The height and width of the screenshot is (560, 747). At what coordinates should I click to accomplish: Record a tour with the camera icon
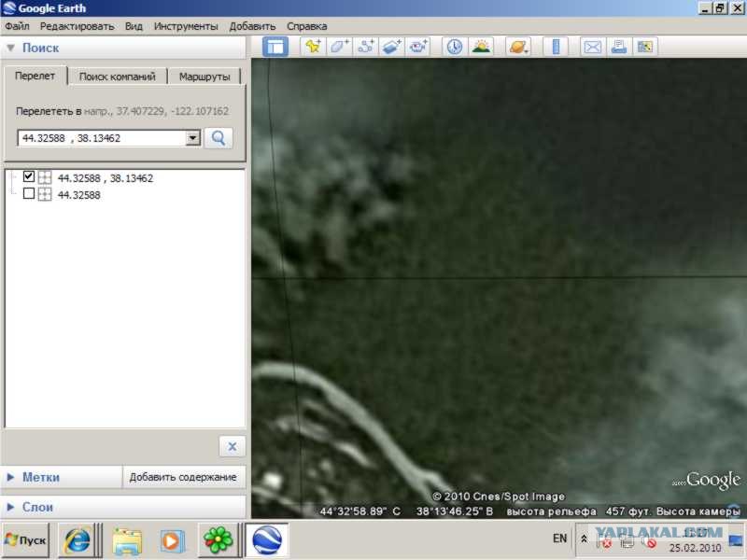pos(418,47)
